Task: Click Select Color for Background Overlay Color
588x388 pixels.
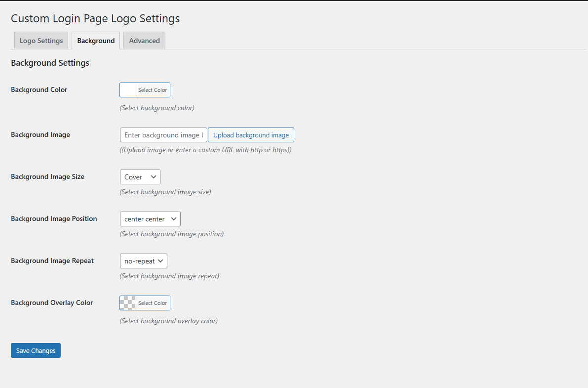Action: (152, 302)
